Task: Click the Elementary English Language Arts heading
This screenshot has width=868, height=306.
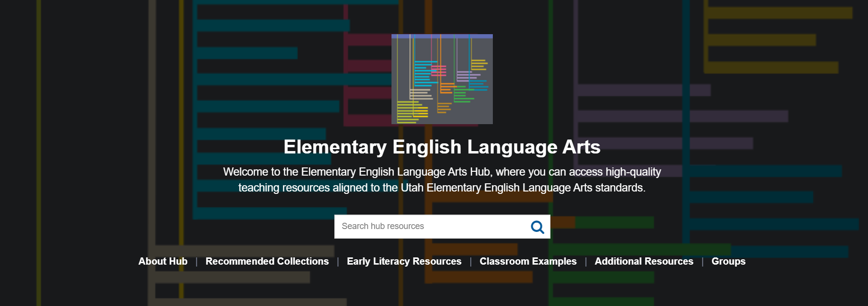Action: pyautogui.click(x=442, y=147)
